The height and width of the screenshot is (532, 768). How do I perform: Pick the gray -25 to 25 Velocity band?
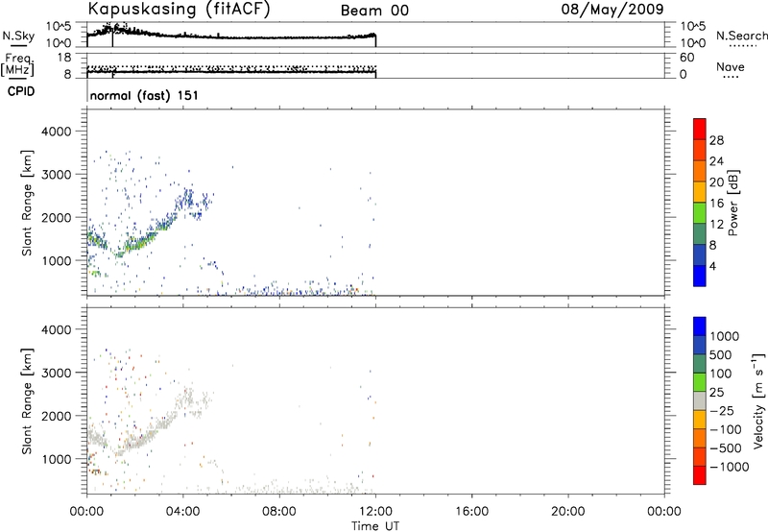[x=700, y=400]
